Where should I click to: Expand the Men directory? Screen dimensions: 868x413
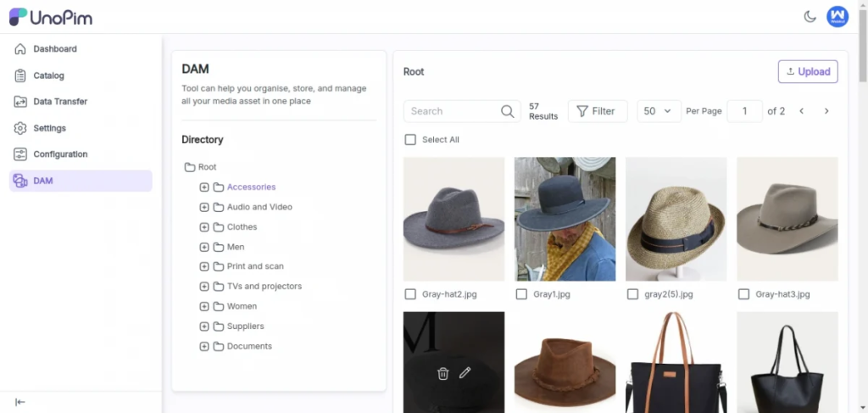[x=203, y=247]
